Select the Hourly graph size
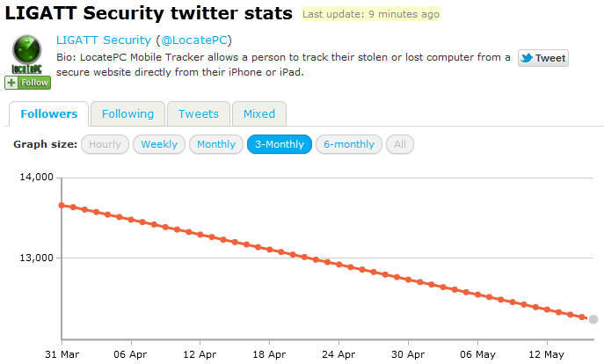 tap(106, 144)
